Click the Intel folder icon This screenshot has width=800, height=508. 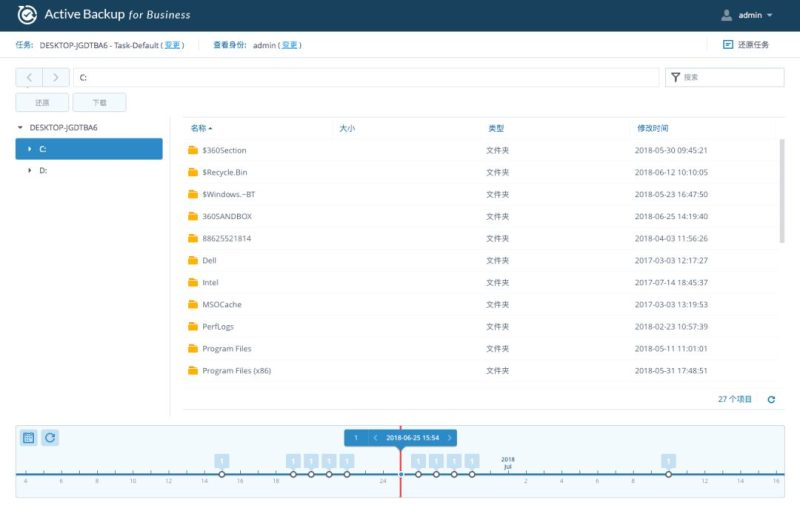(x=193, y=282)
